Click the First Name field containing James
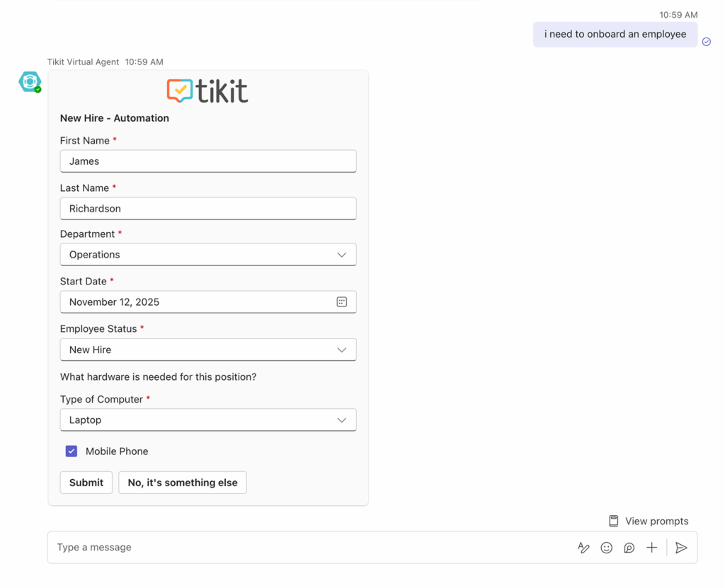Image resolution: width=725 pixels, height=588 pixels. (x=207, y=161)
